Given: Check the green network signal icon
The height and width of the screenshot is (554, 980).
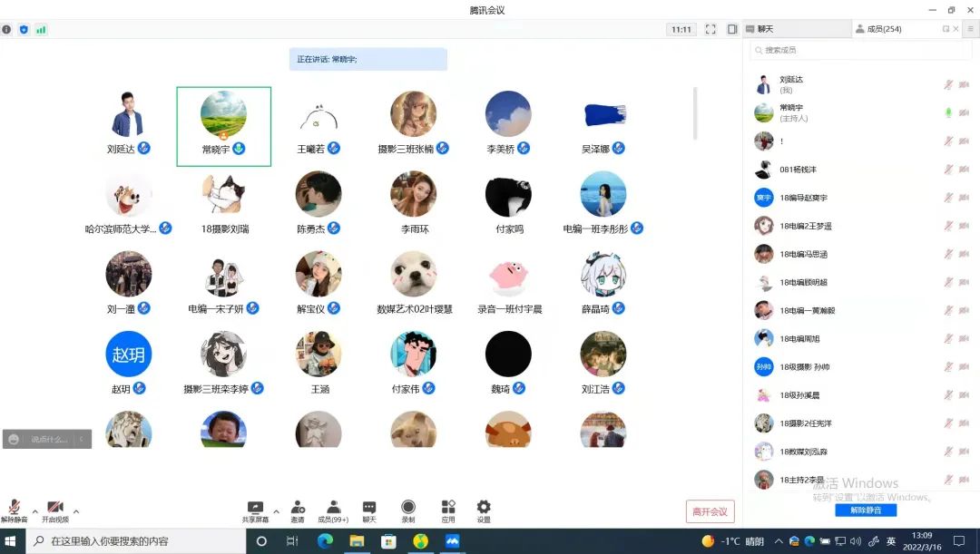Looking at the screenshot, I should point(41,29).
